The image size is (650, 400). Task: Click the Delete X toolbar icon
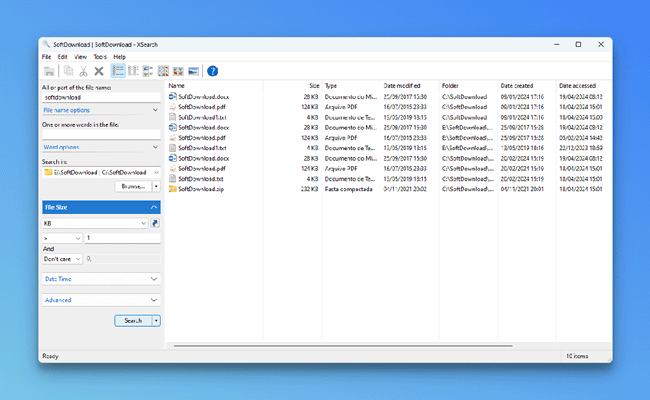click(99, 71)
